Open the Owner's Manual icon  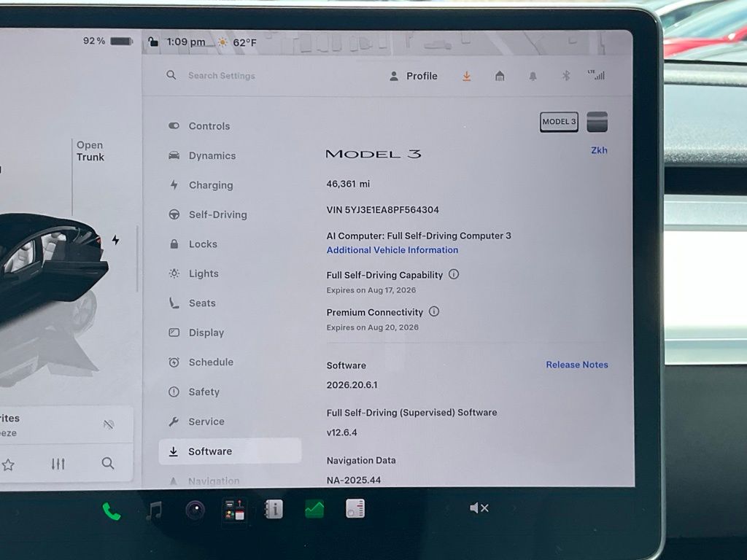[274, 509]
